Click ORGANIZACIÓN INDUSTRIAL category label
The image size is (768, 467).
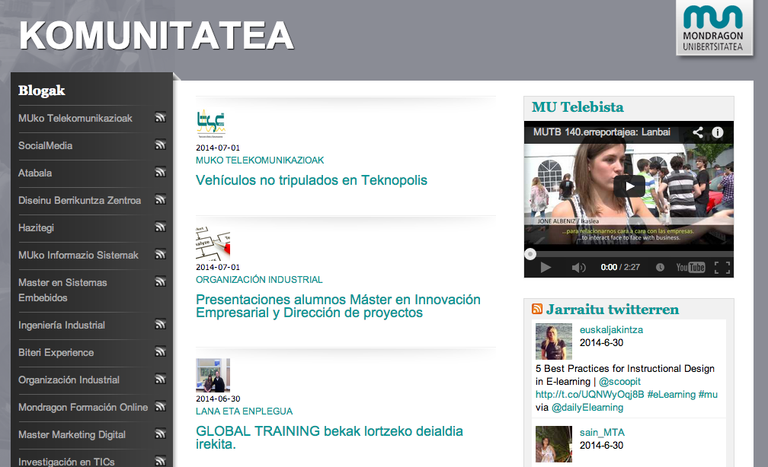point(259,280)
